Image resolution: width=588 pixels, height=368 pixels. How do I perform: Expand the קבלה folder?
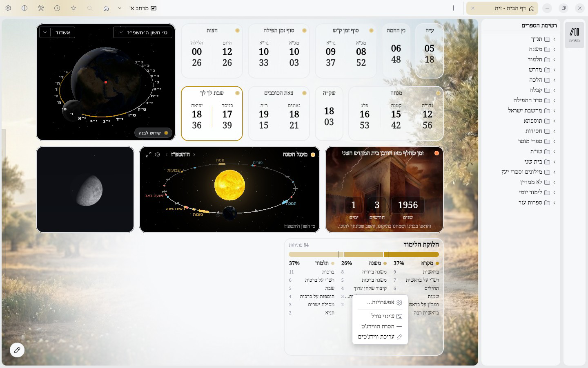coord(555,90)
